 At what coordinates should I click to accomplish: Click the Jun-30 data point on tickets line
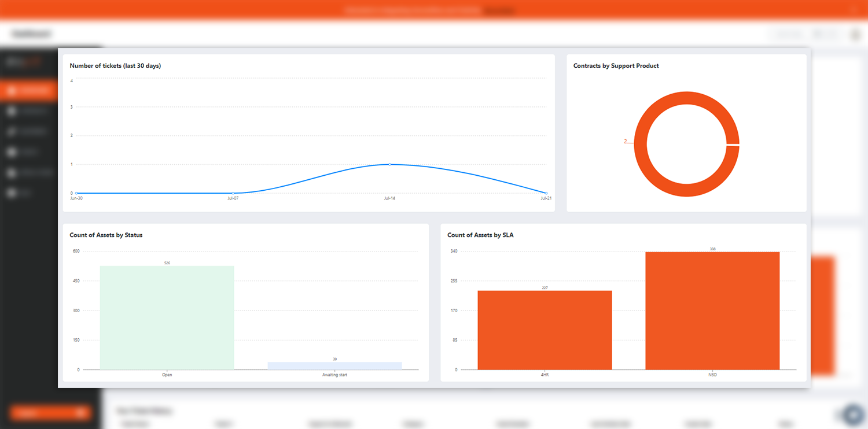[76, 193]
